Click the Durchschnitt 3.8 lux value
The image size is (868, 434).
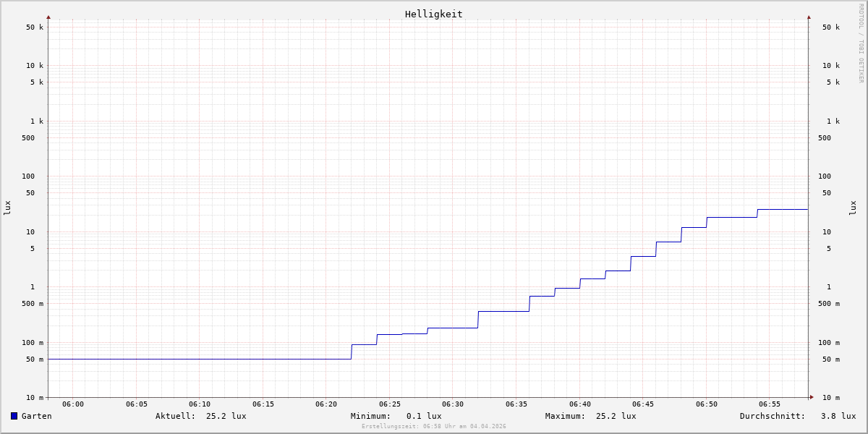click(x=838, y=416)
